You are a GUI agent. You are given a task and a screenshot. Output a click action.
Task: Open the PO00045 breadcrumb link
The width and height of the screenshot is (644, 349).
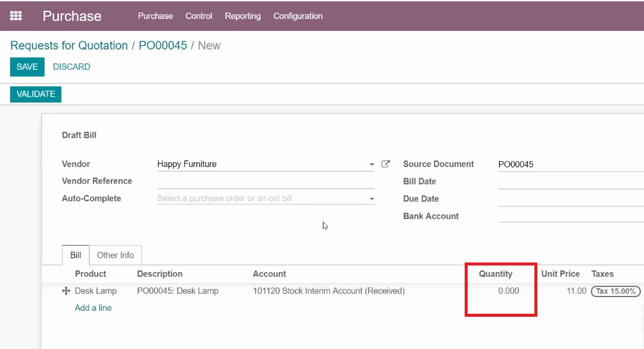pos(163,45)
